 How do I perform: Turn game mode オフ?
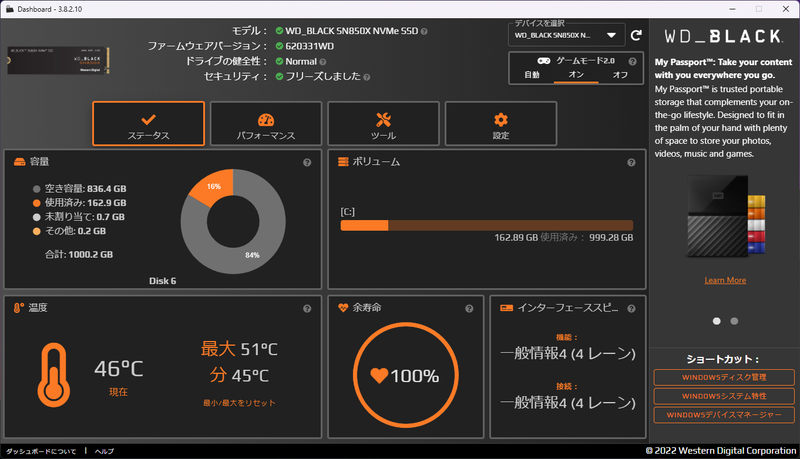point(620,75)
